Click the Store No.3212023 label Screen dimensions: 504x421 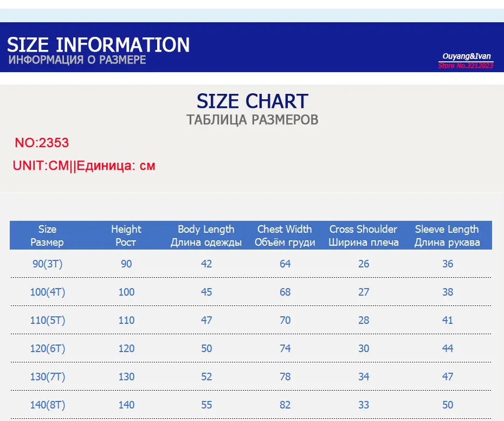tap(466, 66)
